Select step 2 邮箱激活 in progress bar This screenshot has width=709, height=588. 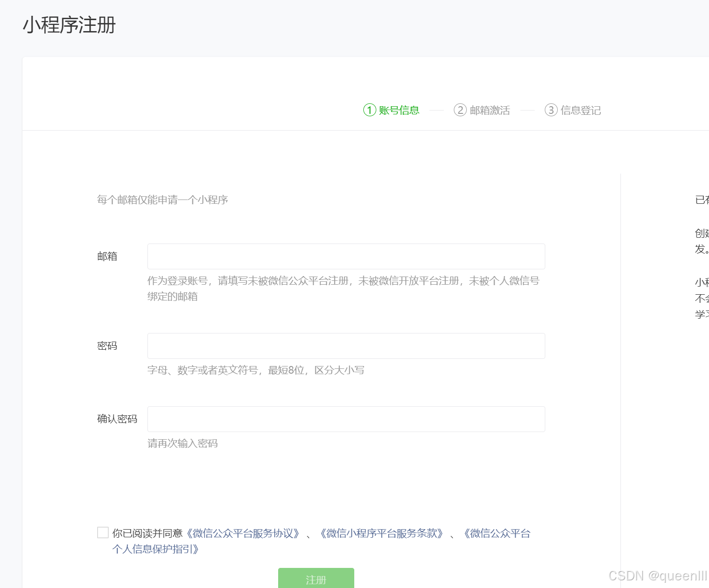click(482, 111)
